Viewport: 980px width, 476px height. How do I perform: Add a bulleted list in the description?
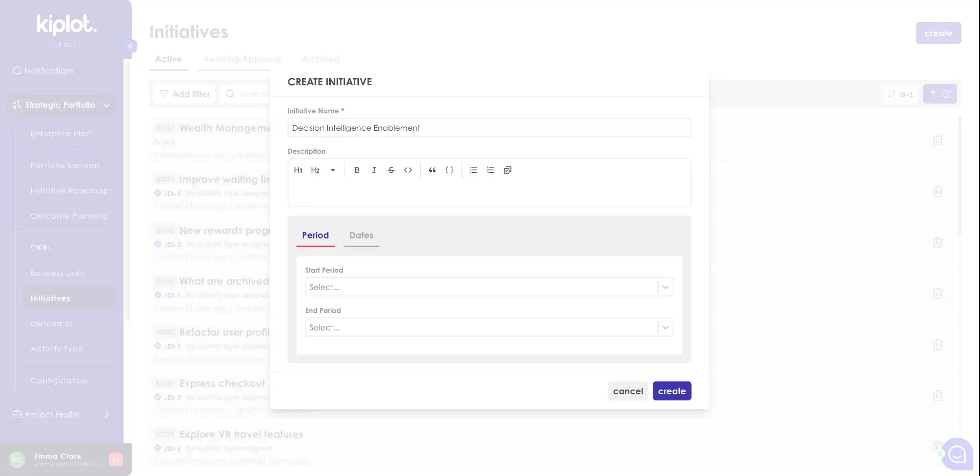(473, 170)
